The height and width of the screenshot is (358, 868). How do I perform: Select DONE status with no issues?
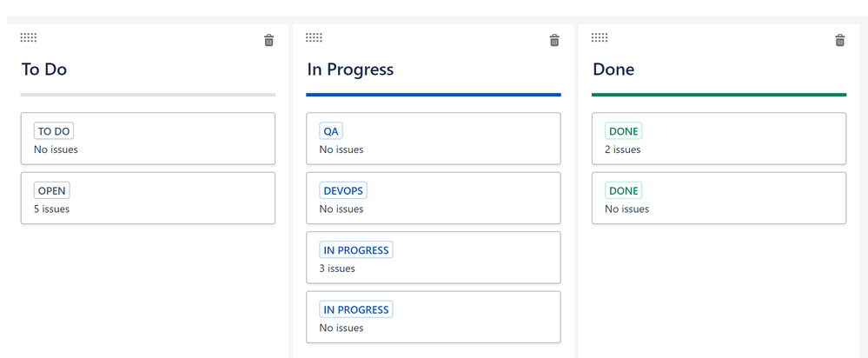(x=719, y=198)
